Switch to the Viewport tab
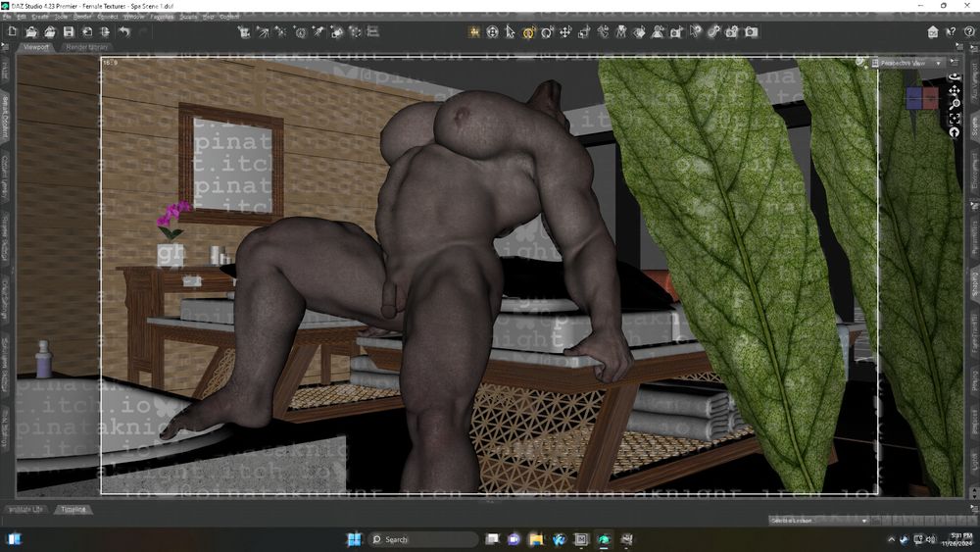This screenshot has height=552, width=980. 35,47
